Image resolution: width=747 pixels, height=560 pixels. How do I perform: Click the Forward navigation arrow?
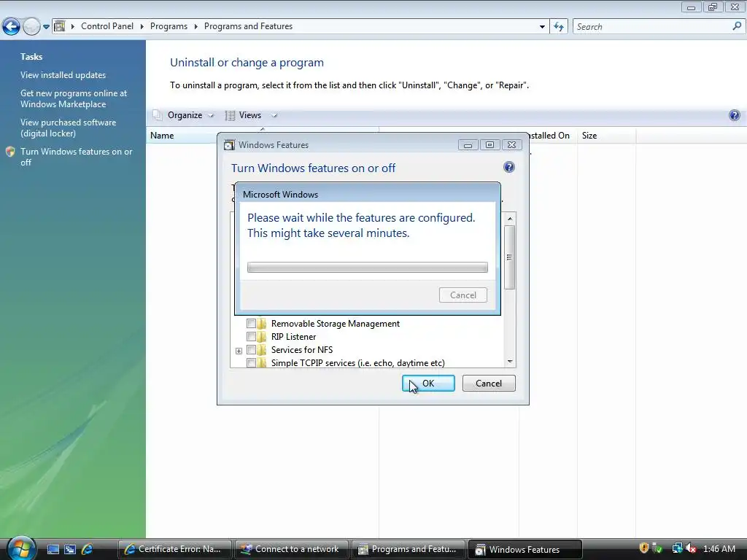click(31, 27)
